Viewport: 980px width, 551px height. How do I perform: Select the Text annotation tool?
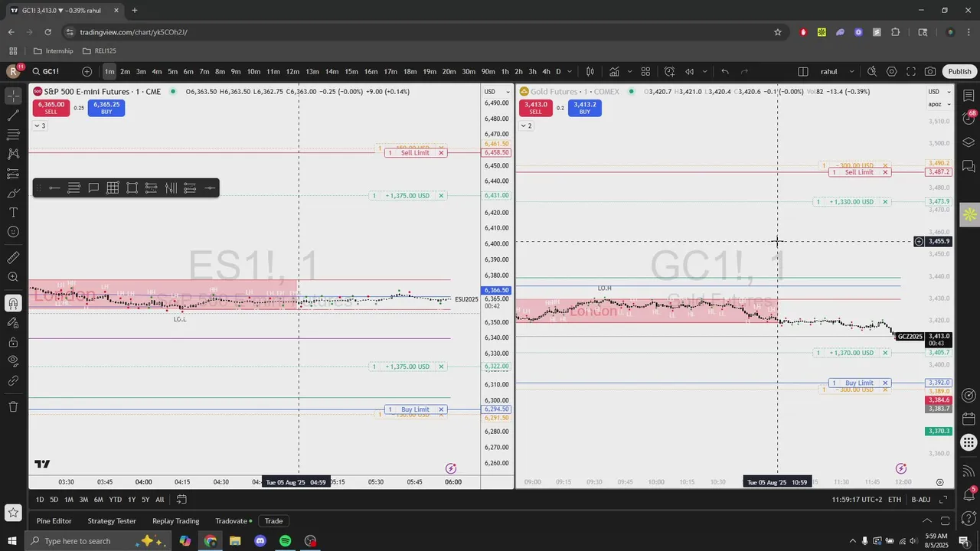(13, 212)
